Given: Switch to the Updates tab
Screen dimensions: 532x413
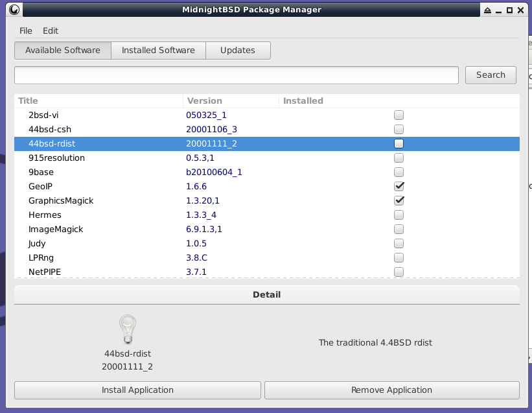Looking at the screenshot, I should [x=237, y=50].
